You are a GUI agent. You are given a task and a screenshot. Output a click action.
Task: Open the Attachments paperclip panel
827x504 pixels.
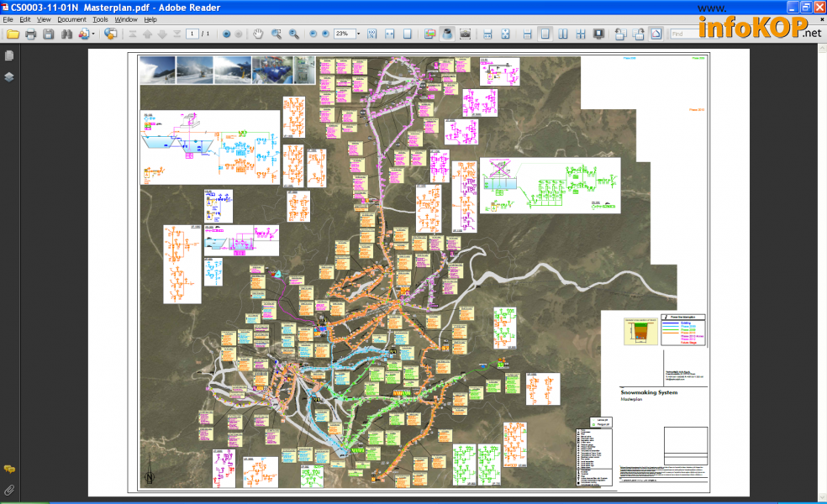pos(9,489)
